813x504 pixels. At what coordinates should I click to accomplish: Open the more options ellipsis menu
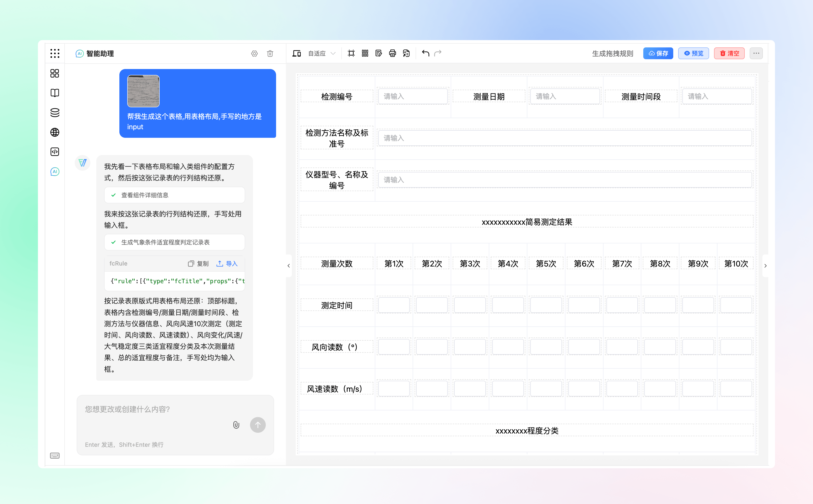[x=756, y=53]
